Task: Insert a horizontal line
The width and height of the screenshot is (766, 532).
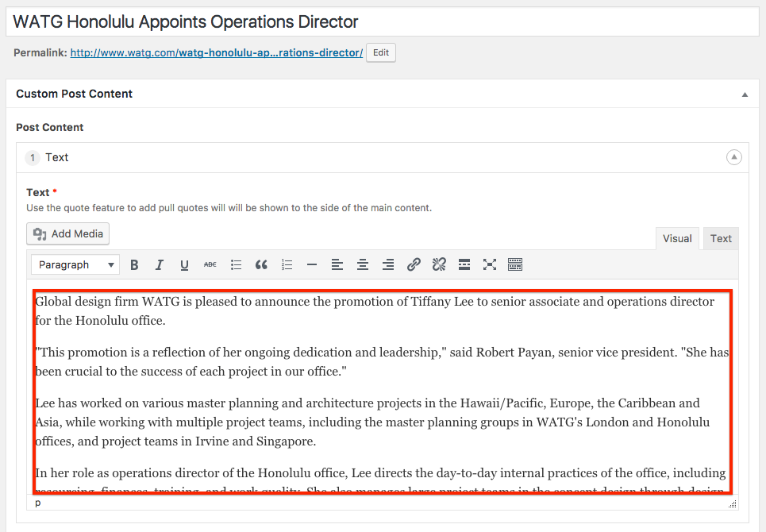Action: (312, 265)
